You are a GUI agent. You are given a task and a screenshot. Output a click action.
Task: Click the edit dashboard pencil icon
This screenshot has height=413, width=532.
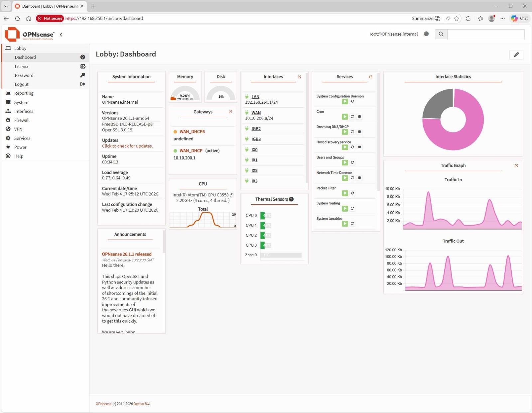[516, 55]
